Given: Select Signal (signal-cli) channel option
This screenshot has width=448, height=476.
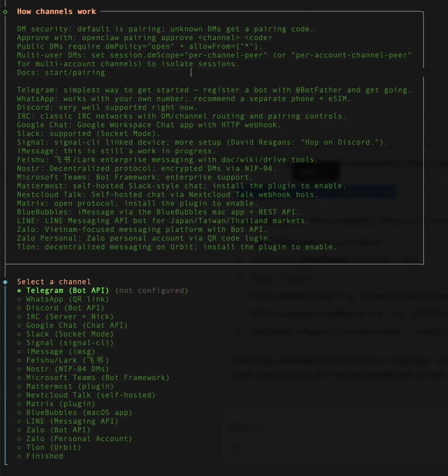Looking at the screenshot, I should (70, 343).
